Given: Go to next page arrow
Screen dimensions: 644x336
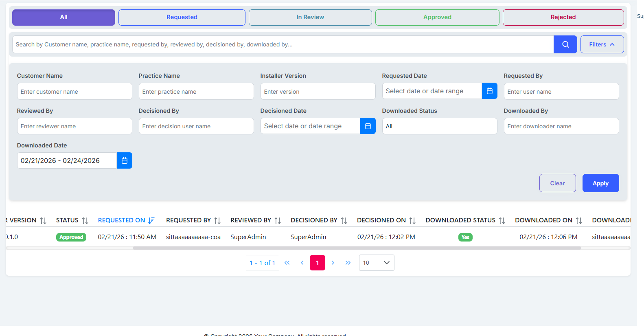Looking at the screenshot, I should pyautogui.click(x=333, y=263).
